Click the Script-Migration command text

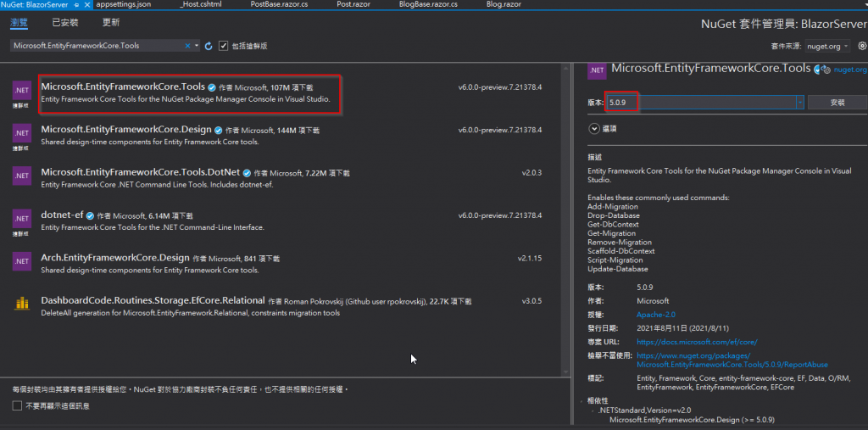615,260
